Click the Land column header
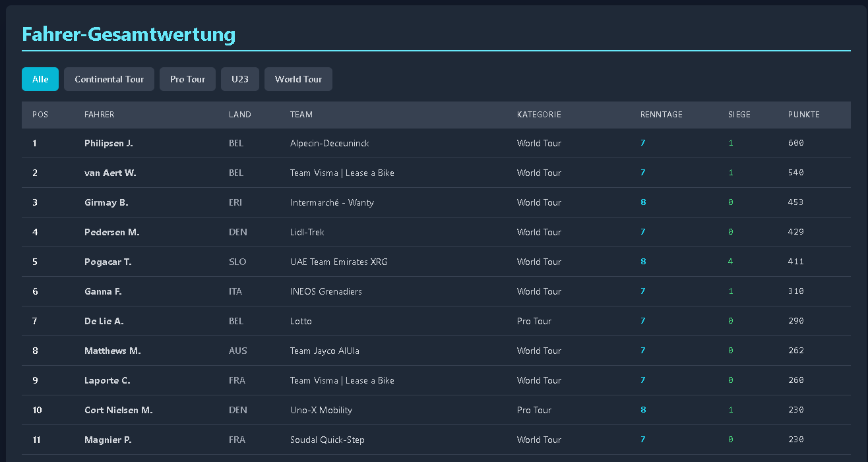Screen dimensions: 868x462 tap(239, 115)
